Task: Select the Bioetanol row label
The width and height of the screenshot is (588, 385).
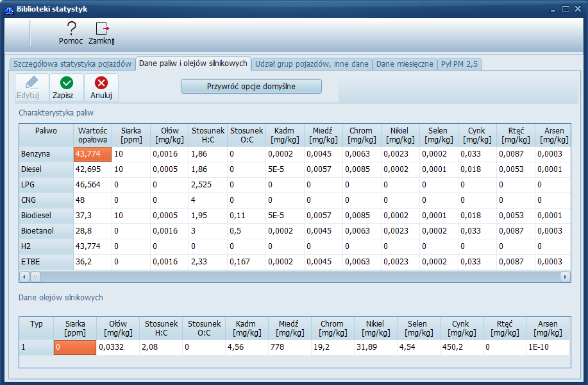Action: coord(46,231)
